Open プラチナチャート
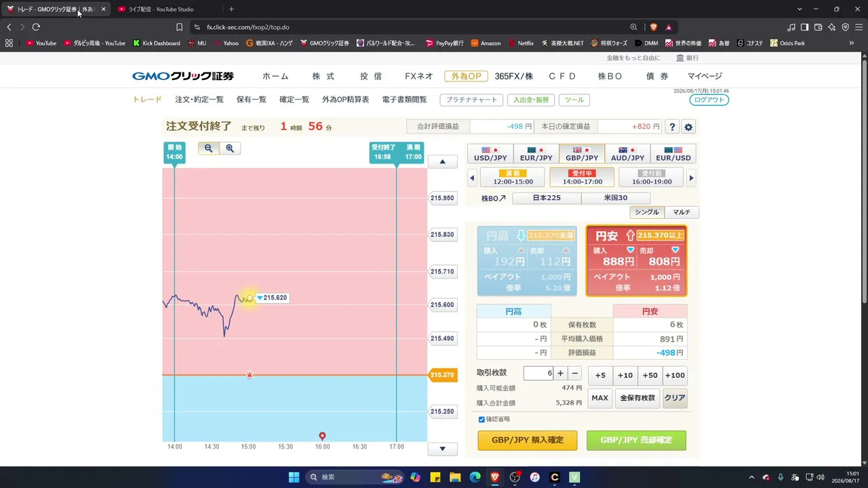The height and width of the screenshot is (488, 868). [471, 100]
